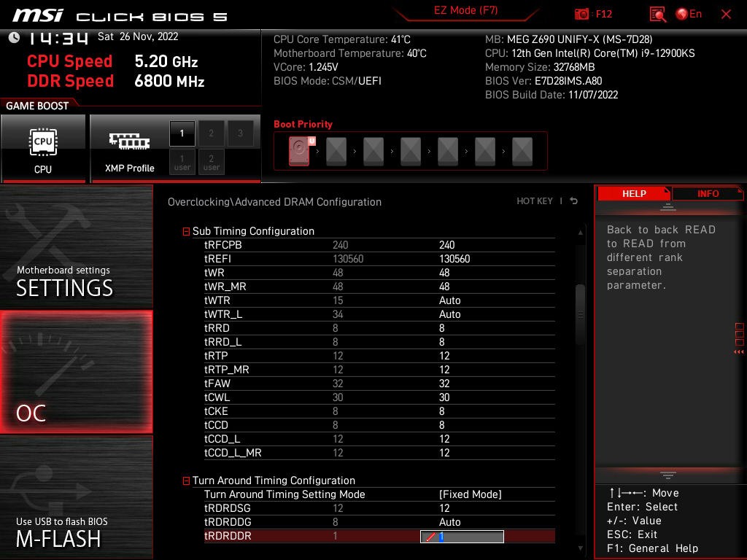
Task: Click the clock icon beside the time
Action: pyautogui.click(x=14, y=38)
